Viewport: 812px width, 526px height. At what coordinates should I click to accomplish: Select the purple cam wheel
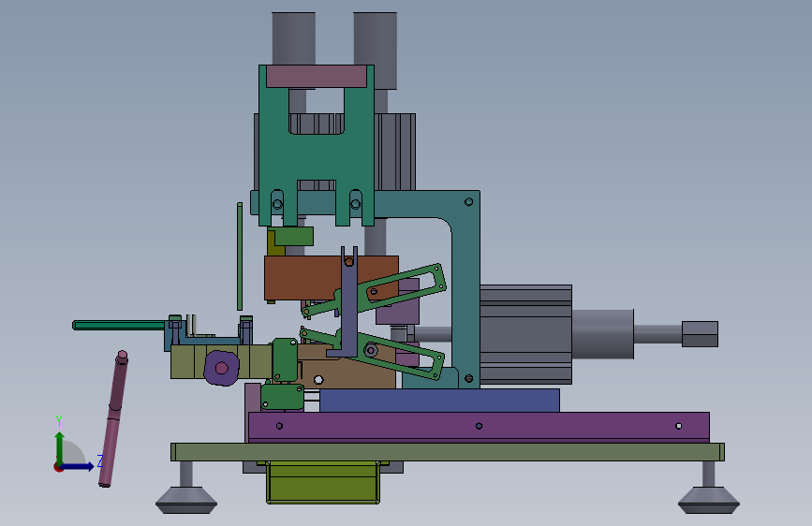click(222, 368)
